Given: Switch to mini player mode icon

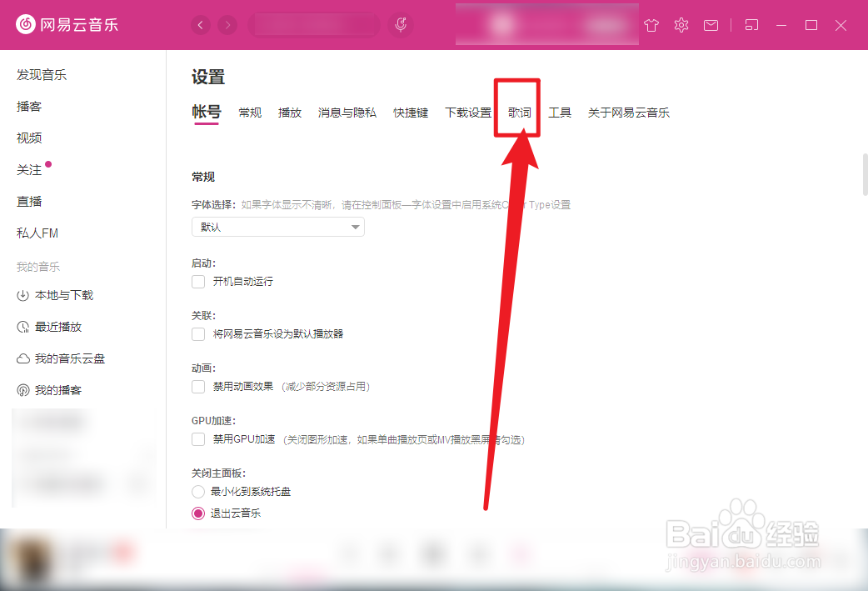Looking at the screenshot, I should (751, 25).
